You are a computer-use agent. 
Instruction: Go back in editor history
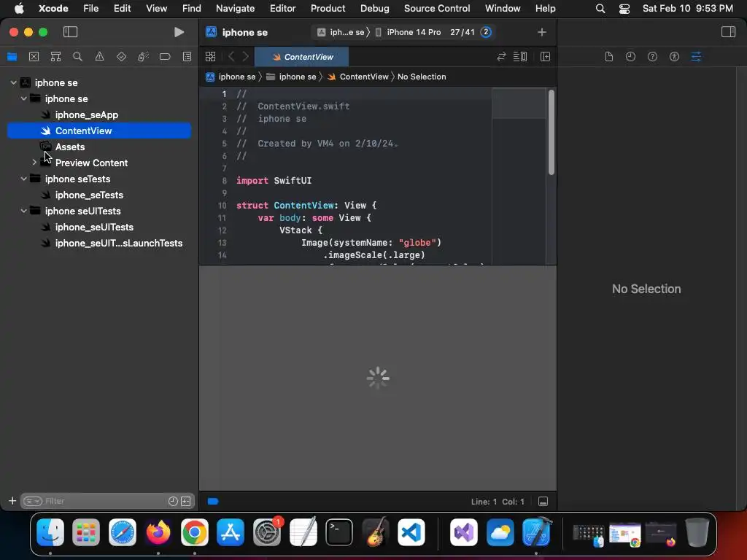pyautogui.click(x=231, y=57)
